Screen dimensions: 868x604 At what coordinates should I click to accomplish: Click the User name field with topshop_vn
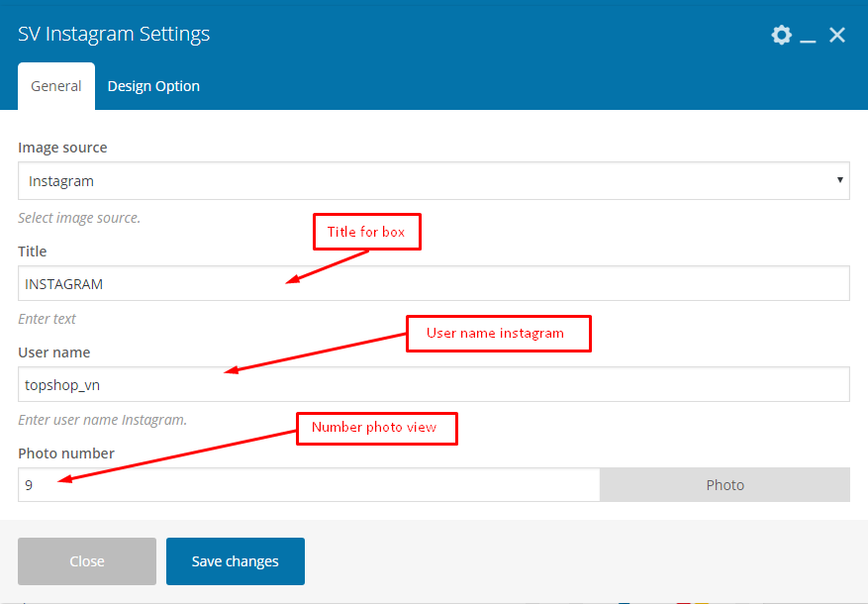pyautogui.click(x=434, y=384)
